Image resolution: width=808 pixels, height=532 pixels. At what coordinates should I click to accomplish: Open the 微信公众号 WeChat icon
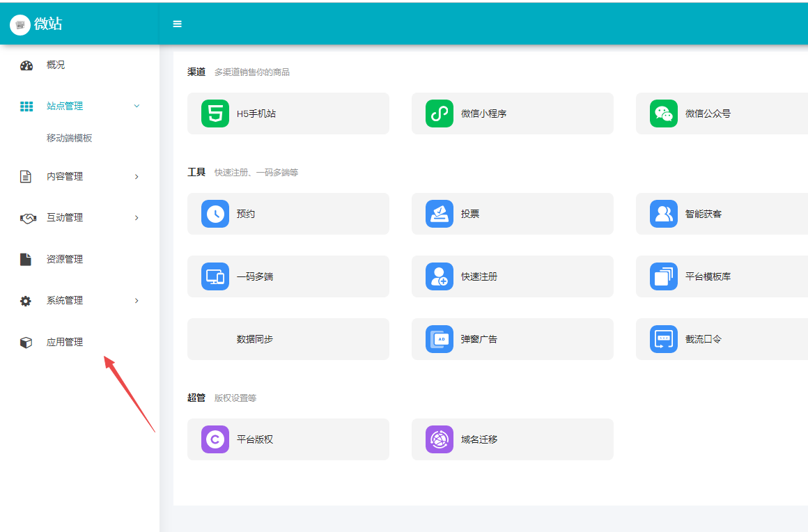click(663, 114)
